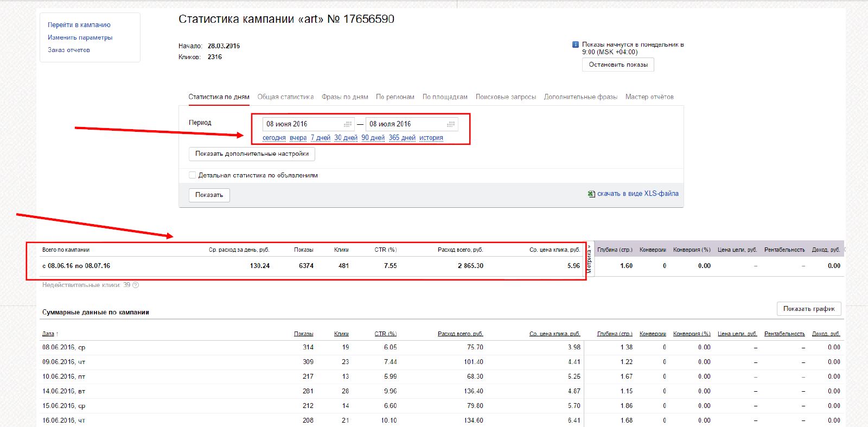Sort daily table by Дата
This screenshot has height=427, width=868.
point(48,334)
